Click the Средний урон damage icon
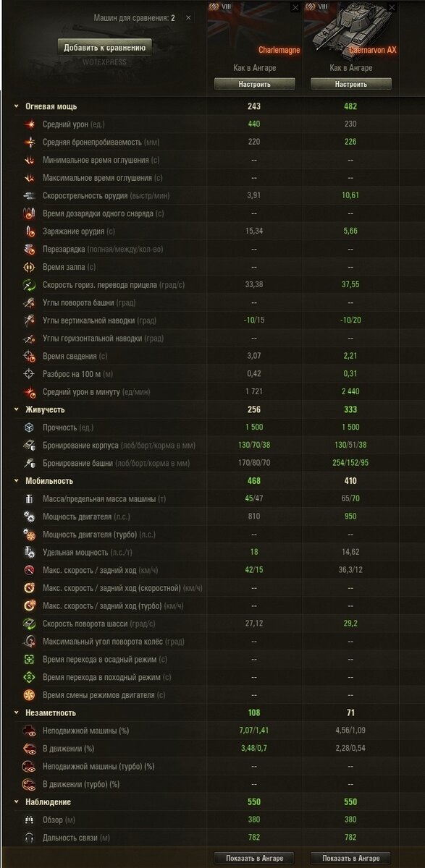 click(30, 124)
